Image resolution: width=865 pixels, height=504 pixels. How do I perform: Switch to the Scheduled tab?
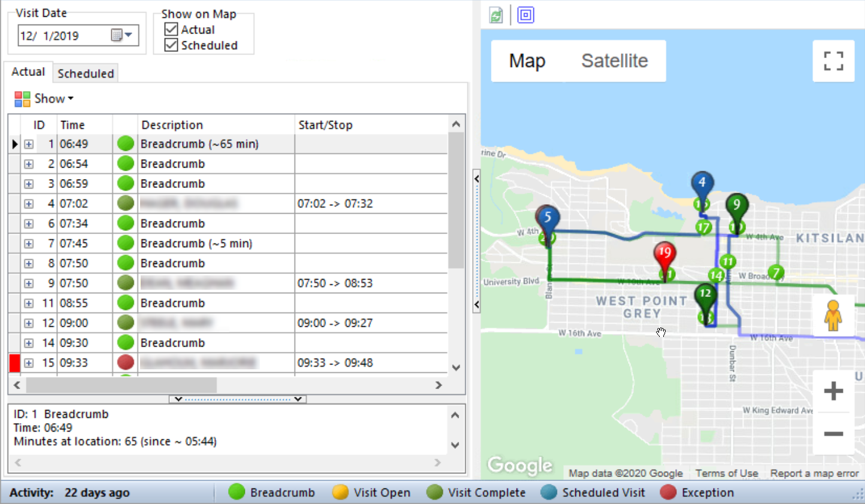(85, 73)
